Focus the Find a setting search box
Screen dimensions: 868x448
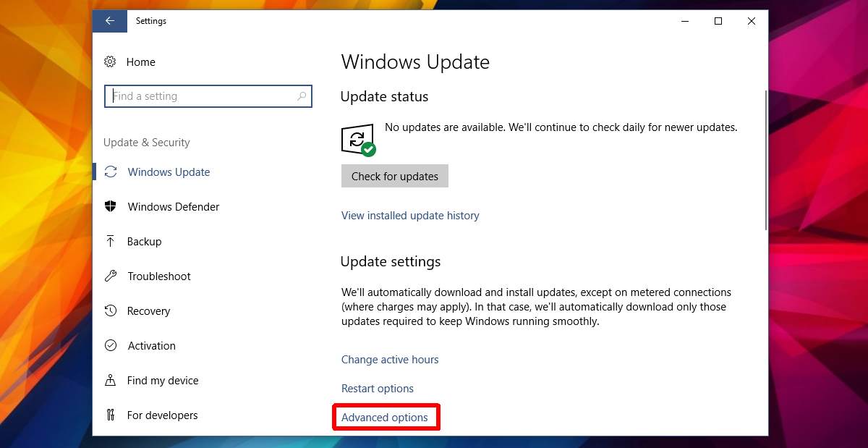pyautogui.click(x=208, y=96)
